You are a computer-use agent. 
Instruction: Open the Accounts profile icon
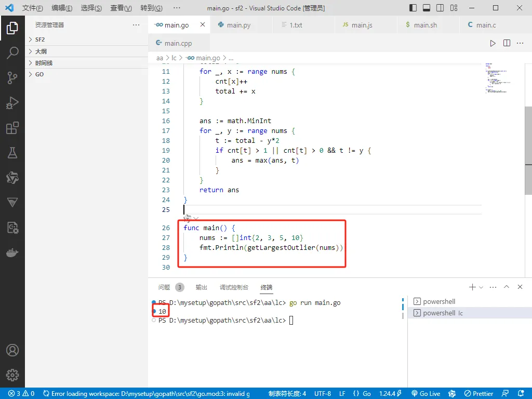(x=12, y=350)
